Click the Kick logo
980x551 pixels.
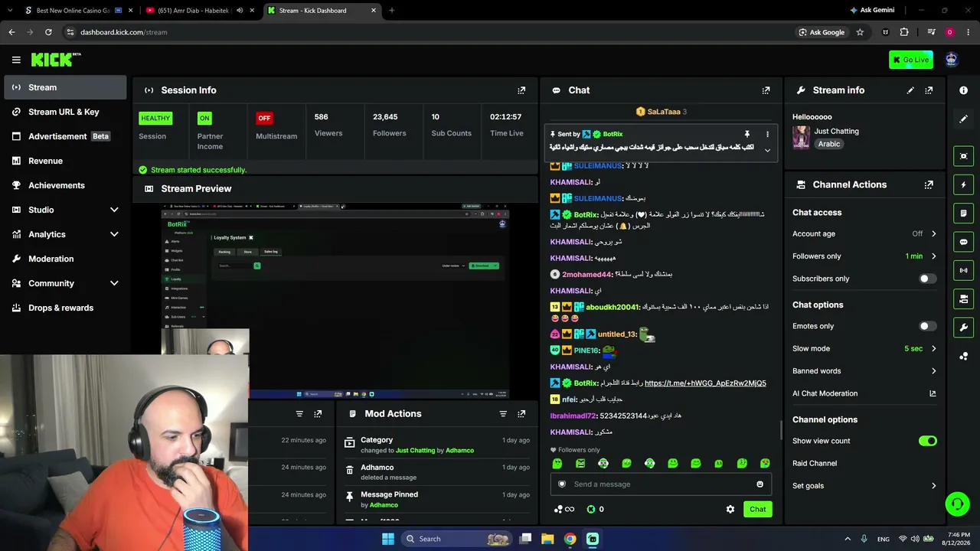[56, 60]
